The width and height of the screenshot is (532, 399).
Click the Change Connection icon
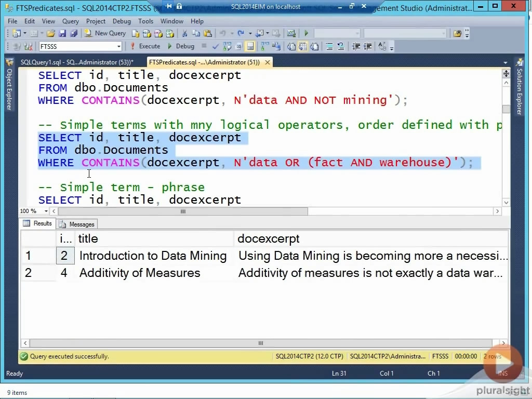pos(29,46)
